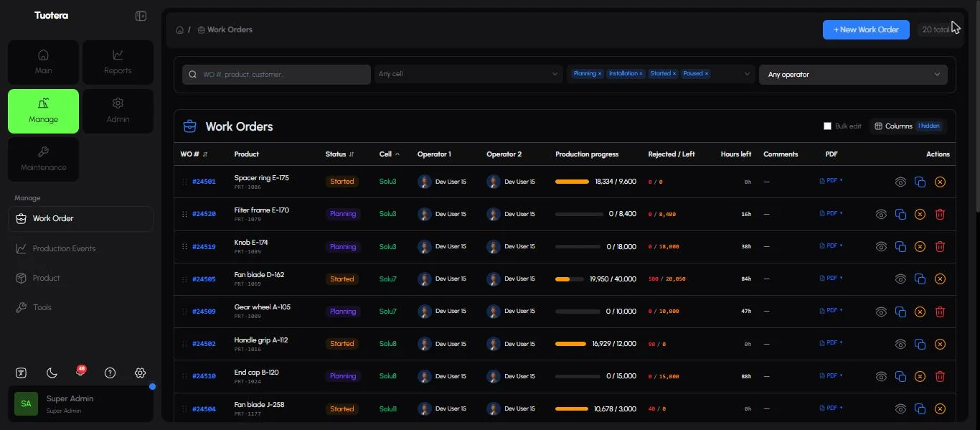
Task: Cancel work order #24520
Action: pos(920,215)
